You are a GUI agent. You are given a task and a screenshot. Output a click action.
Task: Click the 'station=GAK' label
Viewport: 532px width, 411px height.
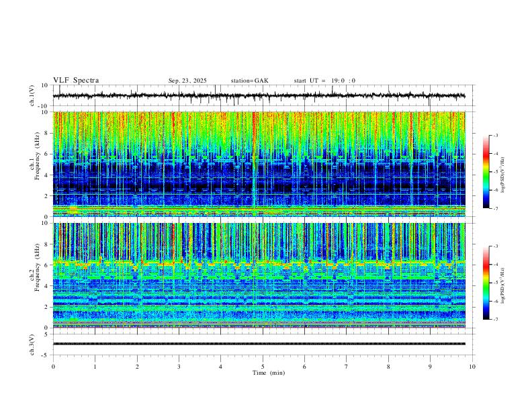coord(250,81)
